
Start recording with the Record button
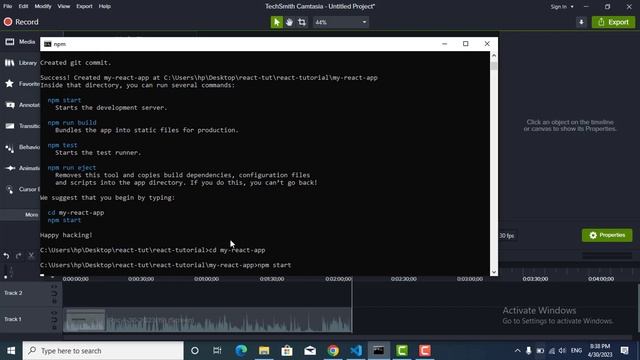(21, 22)
